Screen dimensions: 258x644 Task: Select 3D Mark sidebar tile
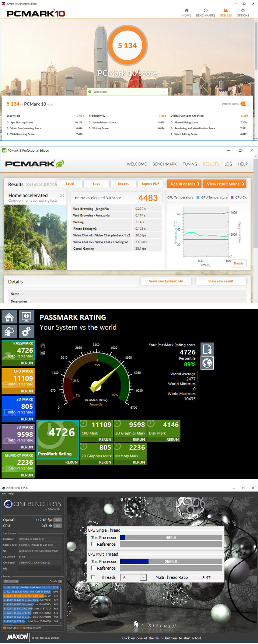pyautogui.click(x=18, y=437)
